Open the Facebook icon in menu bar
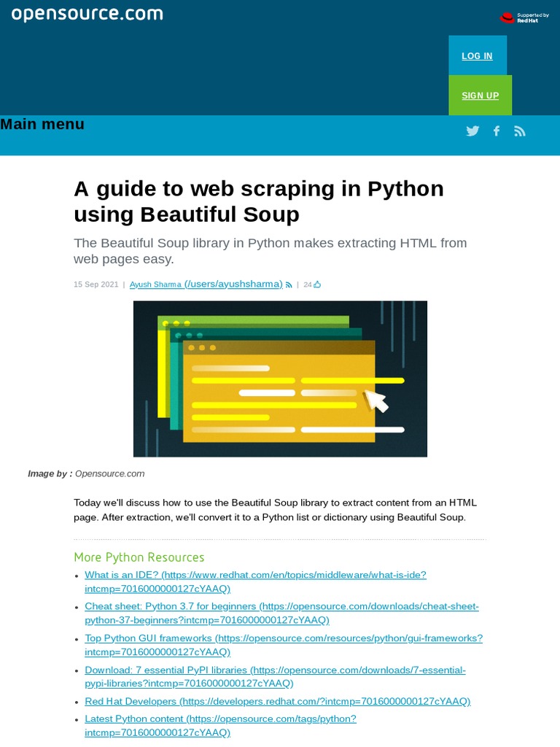 (496, 131)
